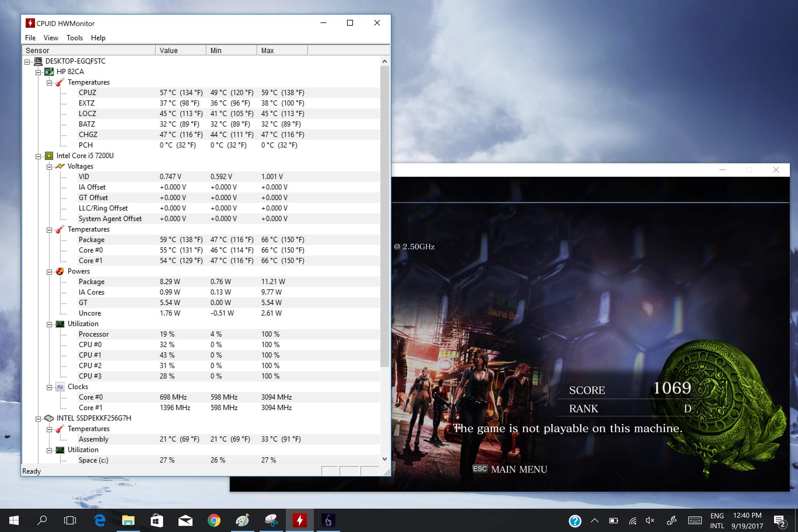Click the Value column header
This screenshot has height=532, width=798.
coord(181,50)
